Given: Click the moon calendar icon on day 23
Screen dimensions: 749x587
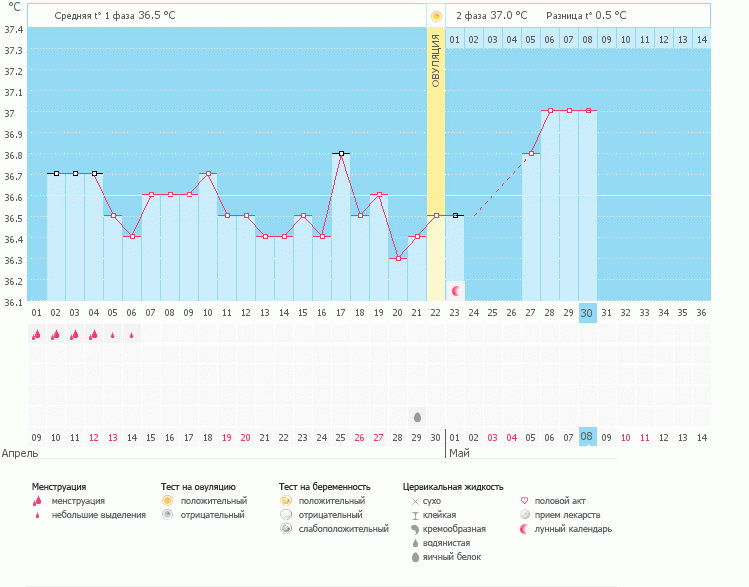Looking at the screenshot, I should (x=455, y=290).
